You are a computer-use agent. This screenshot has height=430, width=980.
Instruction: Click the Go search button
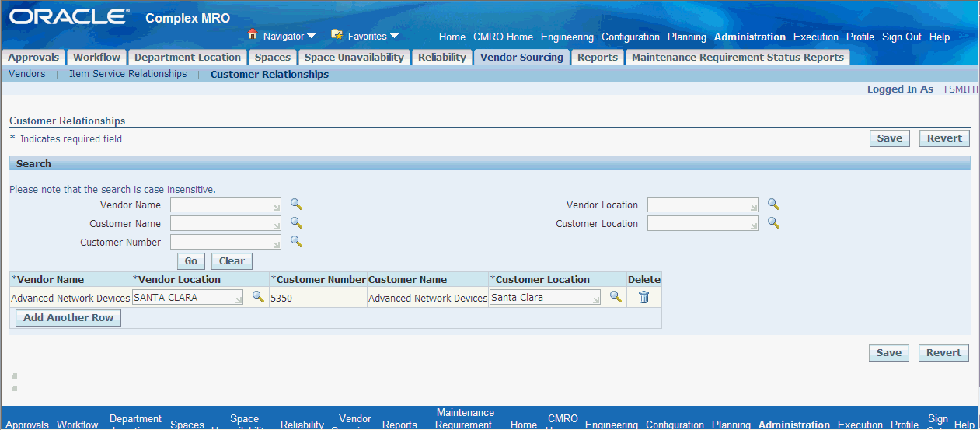pos(191,261)
